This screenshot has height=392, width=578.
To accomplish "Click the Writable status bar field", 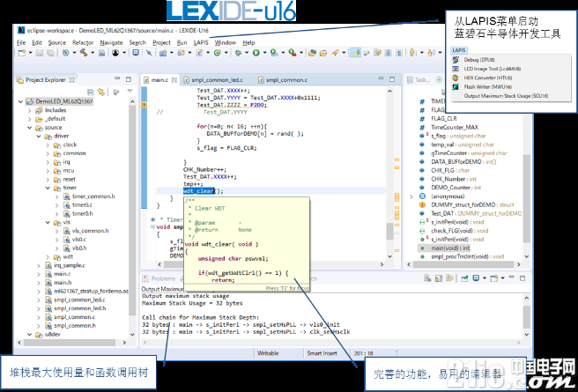I will pyautogui.click(x=268, y=353).
